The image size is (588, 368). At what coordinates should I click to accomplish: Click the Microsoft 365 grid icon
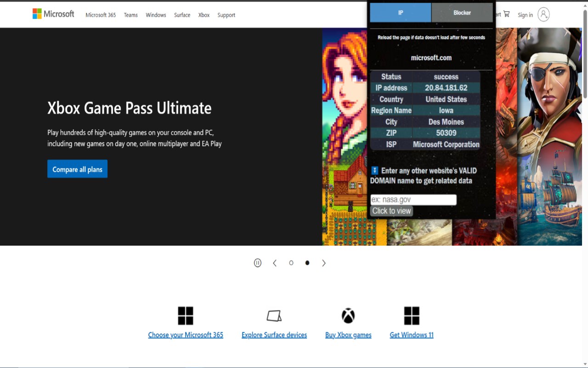coord(186,316)
